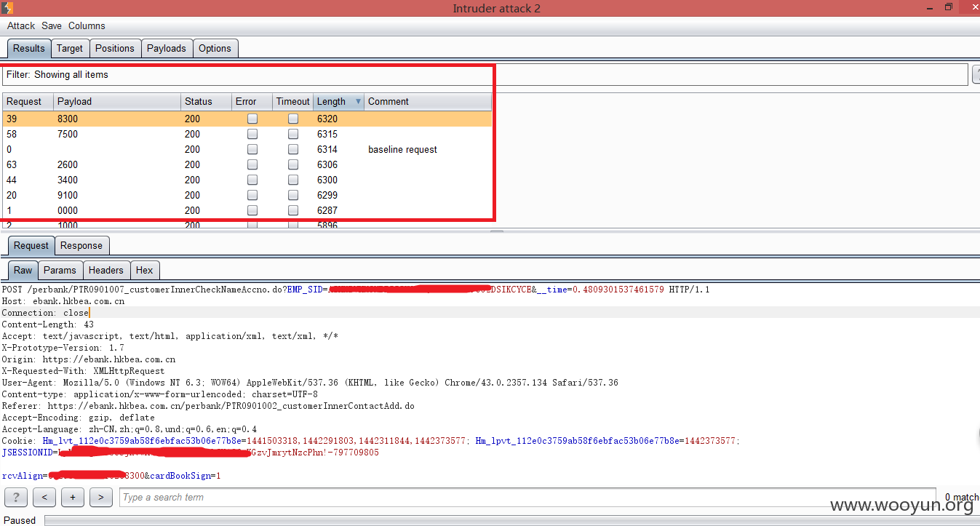Select the row with payload 8300
Screen dimensions: 980x526
[247, 119]
